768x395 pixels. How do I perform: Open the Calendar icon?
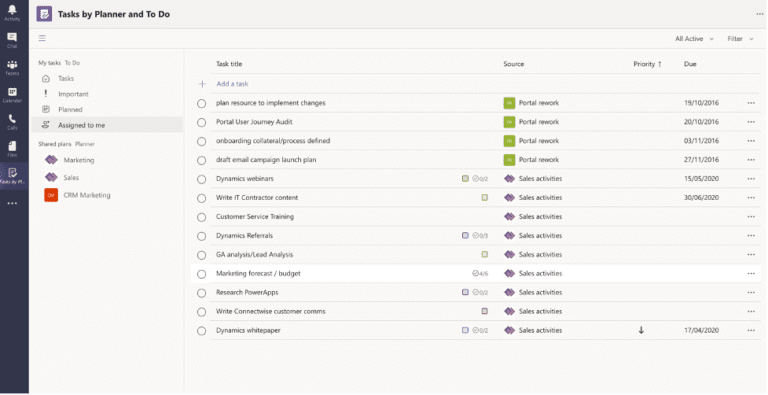click(x=12, y=92)
